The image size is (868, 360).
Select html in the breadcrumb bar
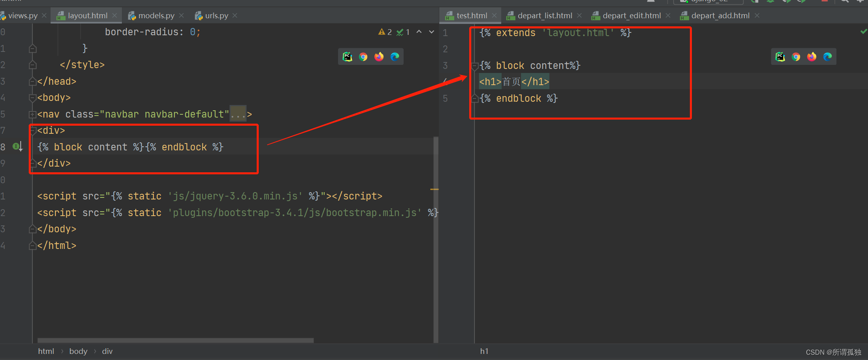point(46,351)
